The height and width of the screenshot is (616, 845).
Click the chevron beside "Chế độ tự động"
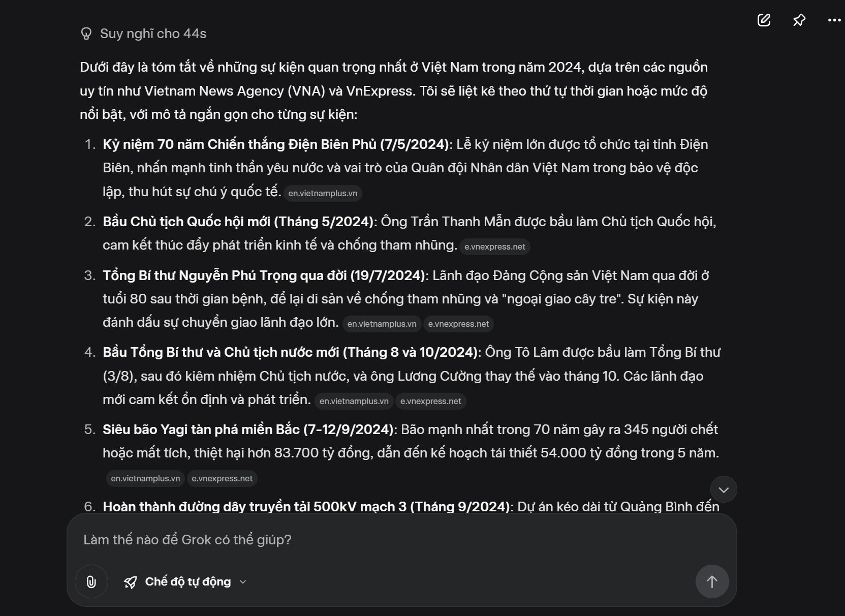pyautogui.click(x=243, y=582)
